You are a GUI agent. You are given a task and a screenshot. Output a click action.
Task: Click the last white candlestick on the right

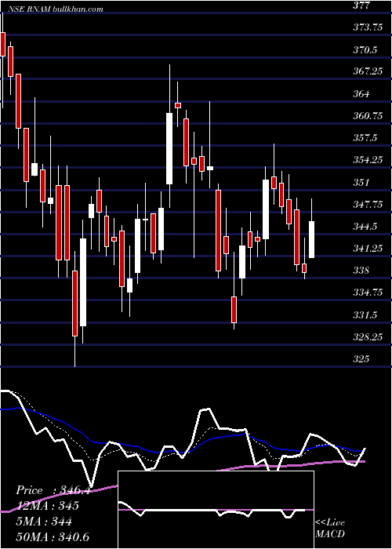pos(311,239)
